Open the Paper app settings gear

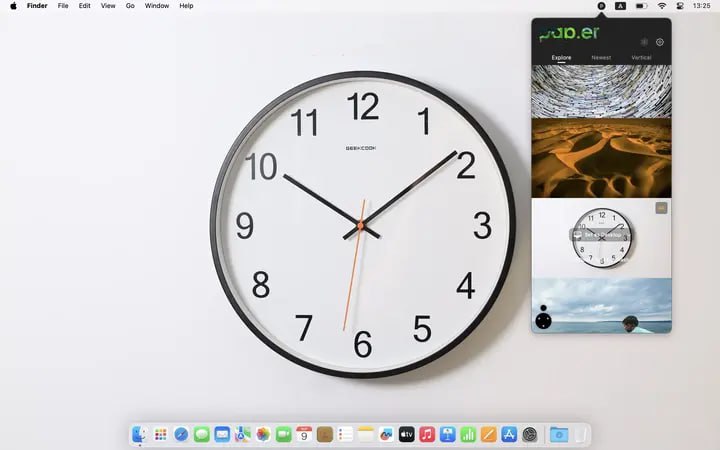click(x=660, y=42)
